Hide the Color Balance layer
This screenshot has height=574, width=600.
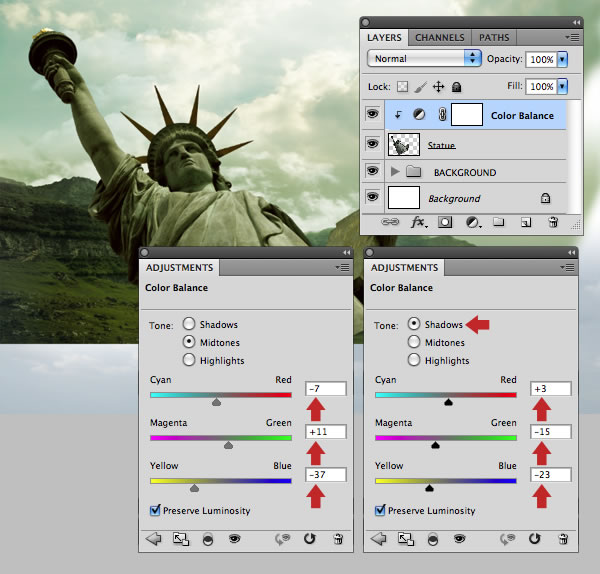(x=372, y=114)
